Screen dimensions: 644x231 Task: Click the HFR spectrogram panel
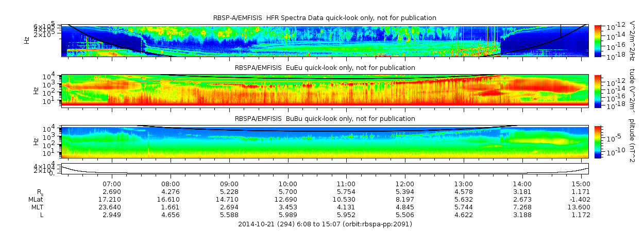[x=325, y=40]
